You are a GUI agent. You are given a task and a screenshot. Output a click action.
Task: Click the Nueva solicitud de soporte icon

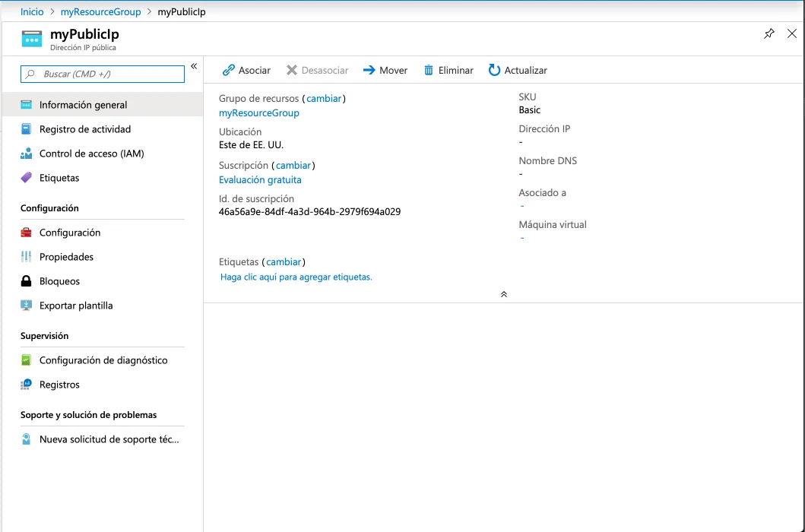point(26,439)
